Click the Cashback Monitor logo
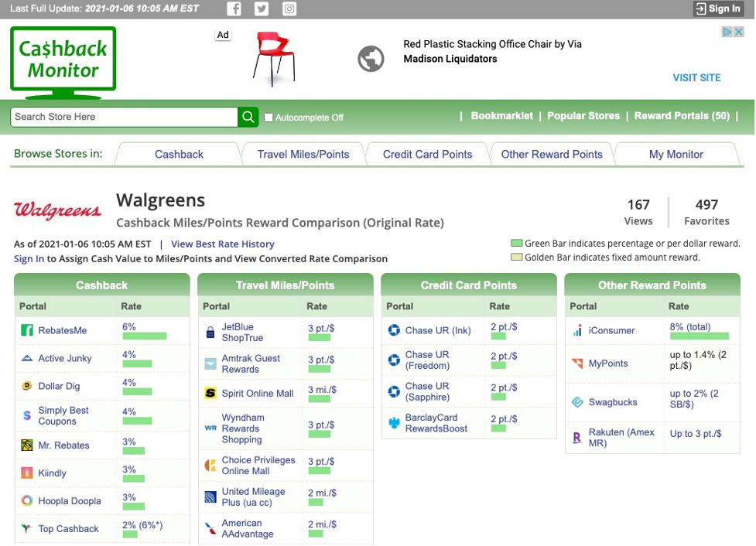The height and width of the screenshot is (546, 756). point(63,62)
